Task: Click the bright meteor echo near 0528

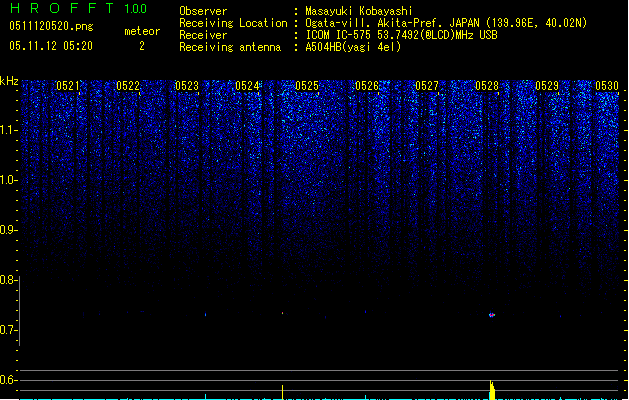Action: point(492,315)
